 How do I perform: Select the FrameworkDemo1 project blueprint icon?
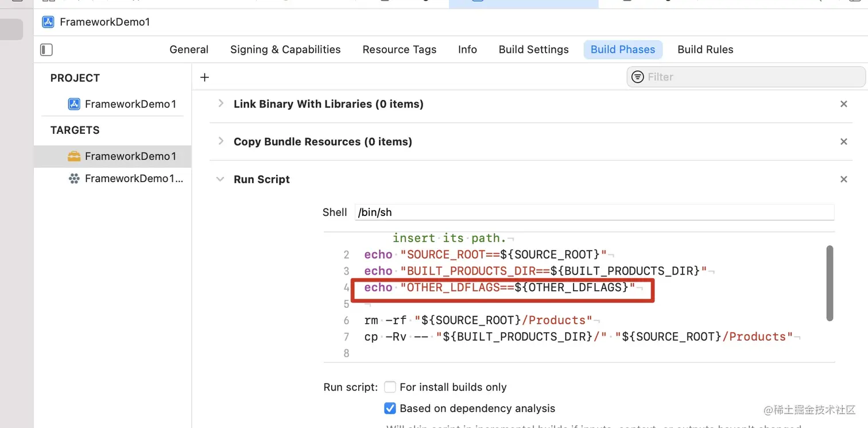(x=74, y=104)
